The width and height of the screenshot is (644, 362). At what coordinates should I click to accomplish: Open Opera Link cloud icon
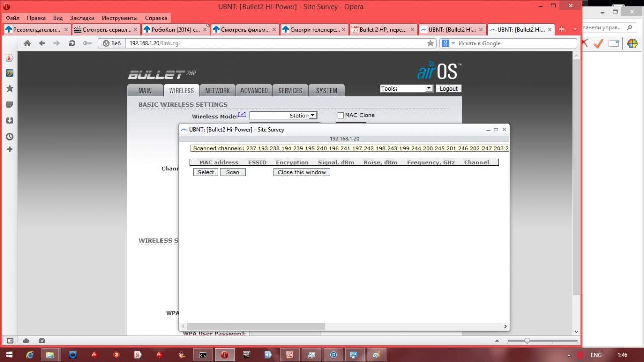pos(26,341)
